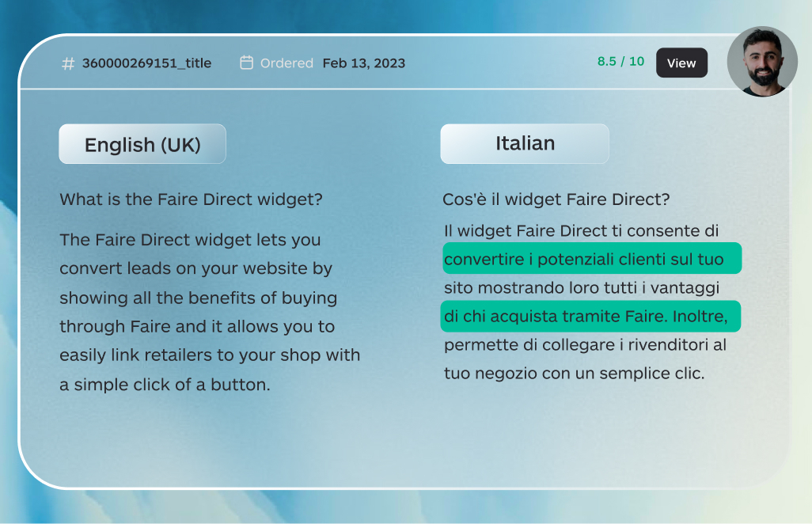
Task: Click the line 'permette di collegare i rivenditori al'
Action: pyautogui.click(x=585, y=345)
